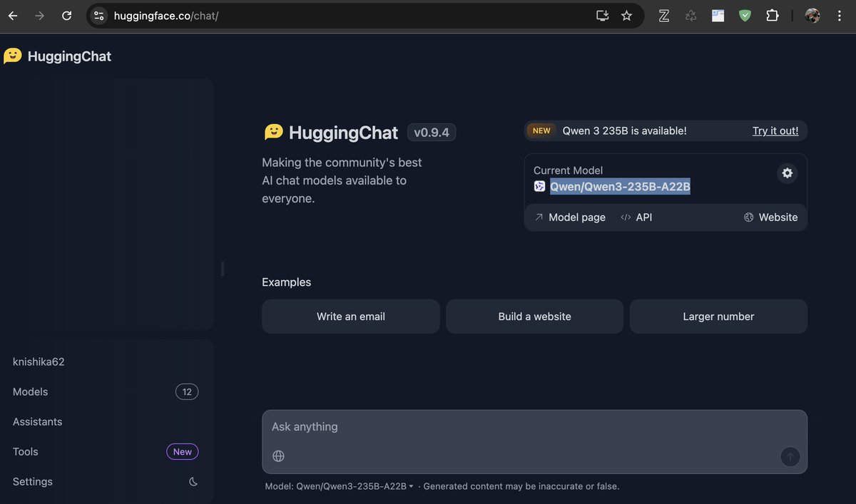Viewport: 856px width, 504px height.
Task: Open Tools in the sidebar
Action: tap(106, 452)
